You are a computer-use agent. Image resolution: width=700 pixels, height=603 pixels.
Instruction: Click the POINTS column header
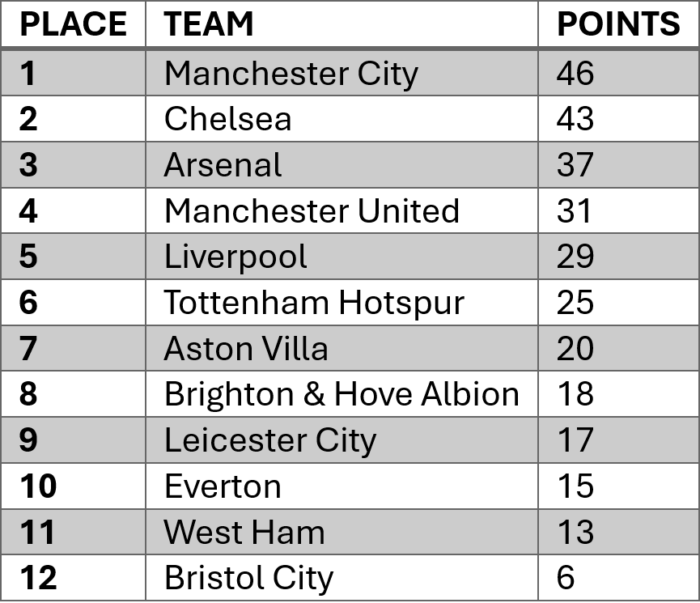pos(618,25)
